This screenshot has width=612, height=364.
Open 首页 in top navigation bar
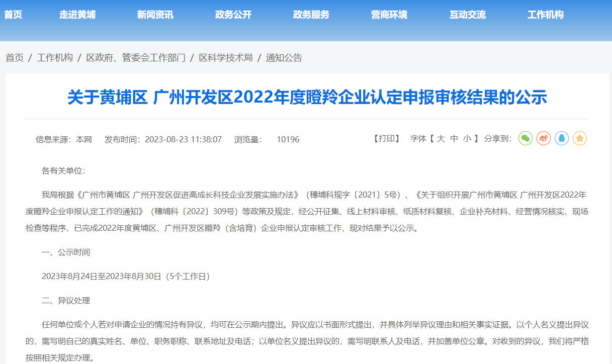pos(13,15)
